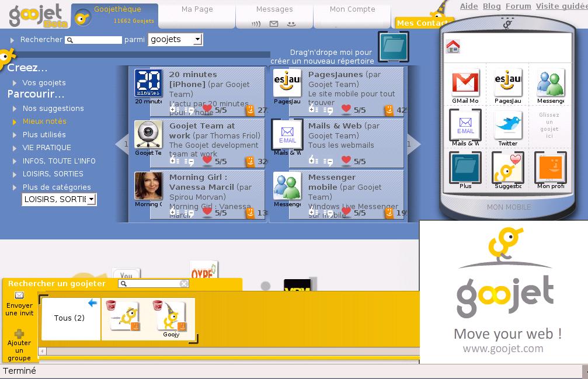
Task: Open the Twitter goojet on the phone
Action: click(507, 125)
